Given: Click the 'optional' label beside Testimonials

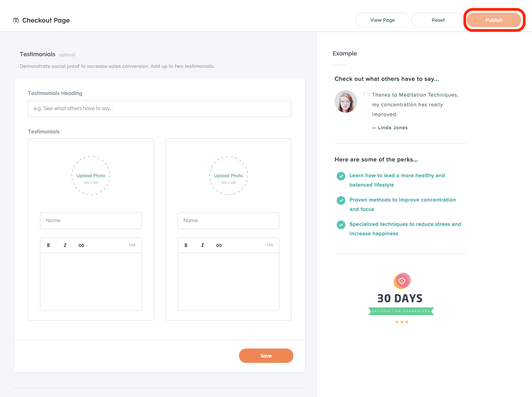Looking at the screenshot, I should (x=67, y=55).
